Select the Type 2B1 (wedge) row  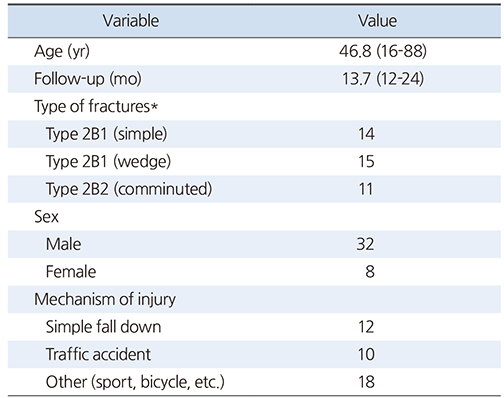254,162
